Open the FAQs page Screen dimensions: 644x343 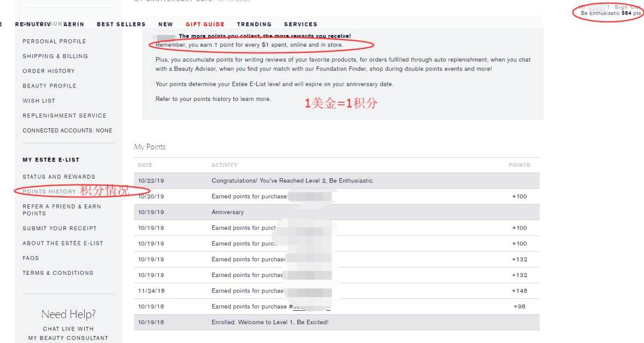[31, 258]
